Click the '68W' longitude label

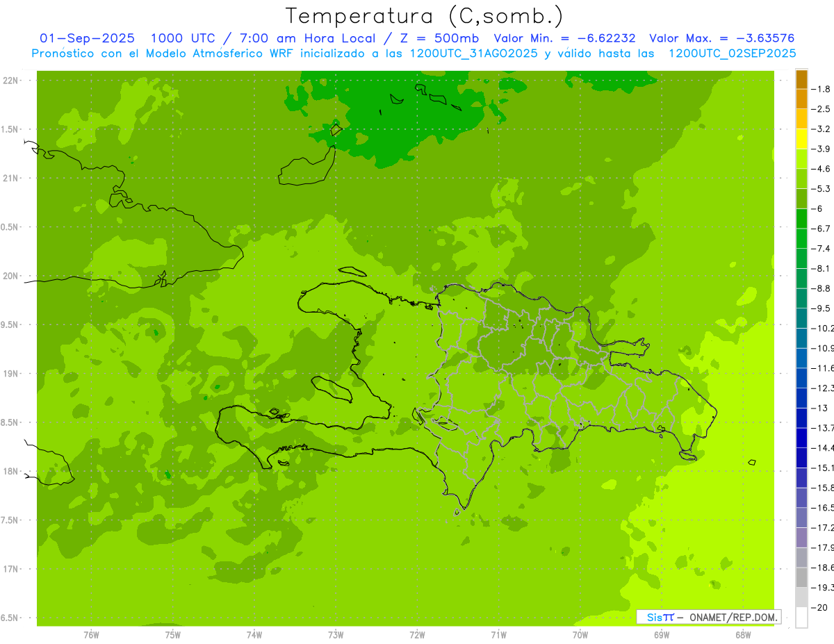(743, 635)
